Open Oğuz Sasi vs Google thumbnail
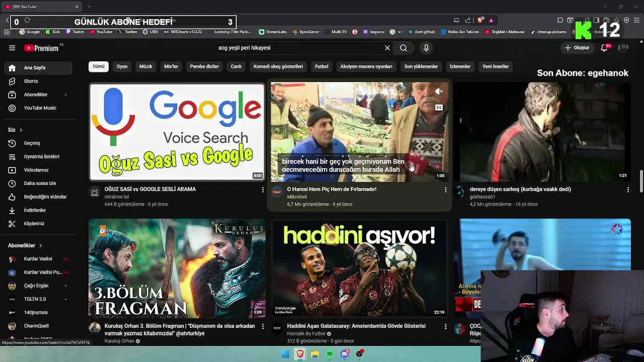The image size is (644, 362). pyautogui.click(x=177, y=132)
